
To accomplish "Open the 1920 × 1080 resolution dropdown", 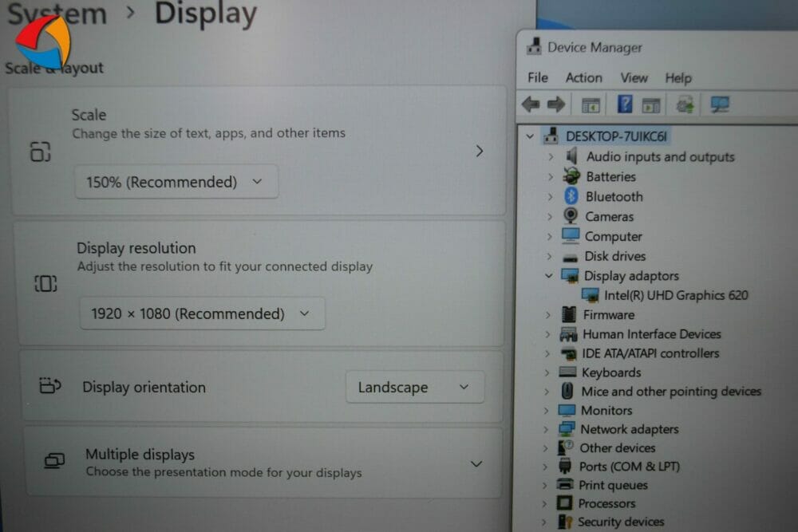I will click(x=202, y=313).
